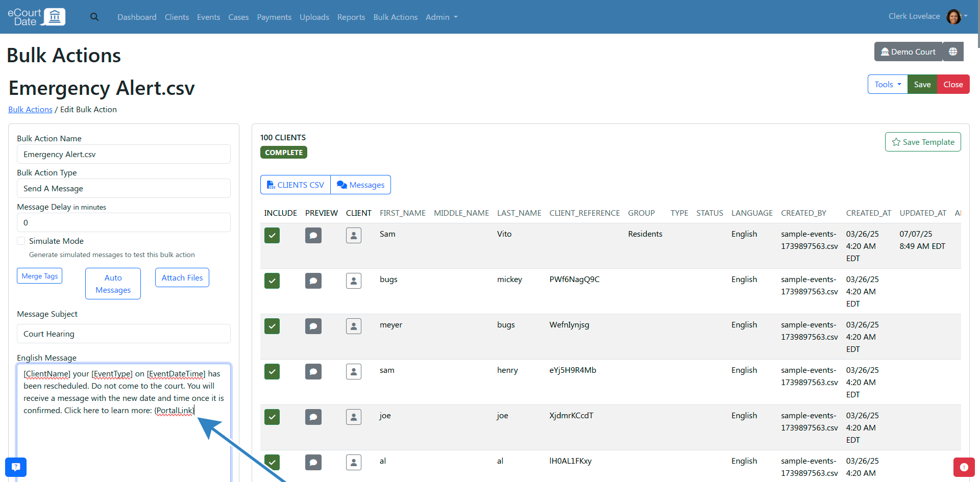Screen dimensions: 980x482
Task: Preview message for bugs mickey row
Action: (313, 281)
